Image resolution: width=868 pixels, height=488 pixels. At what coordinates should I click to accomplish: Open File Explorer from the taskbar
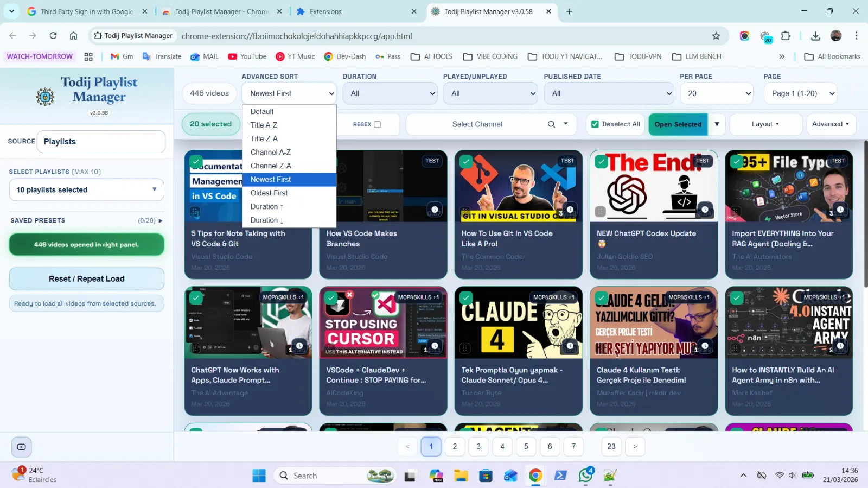click(461, 476)
